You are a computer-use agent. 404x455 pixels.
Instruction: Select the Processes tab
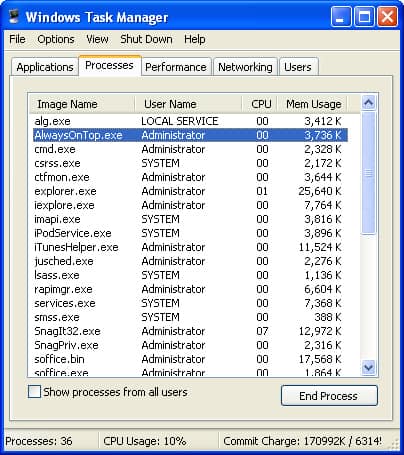[109, 65]
